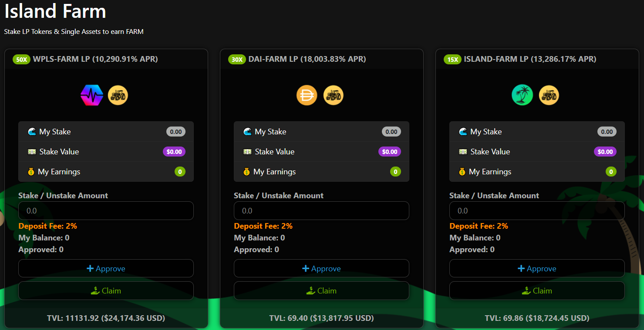
Task: Click the 30X multiplier badge
Action: [237, 59]
